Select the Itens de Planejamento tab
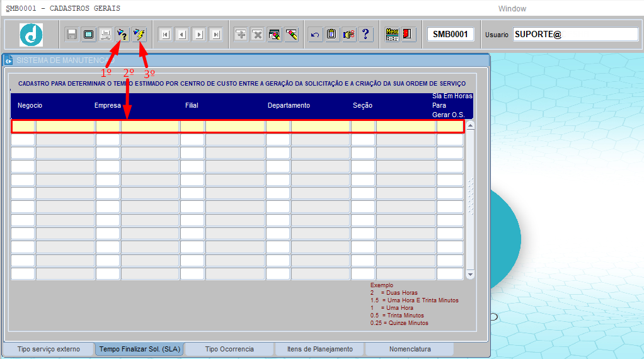The image size is (644, 359). 319,349
